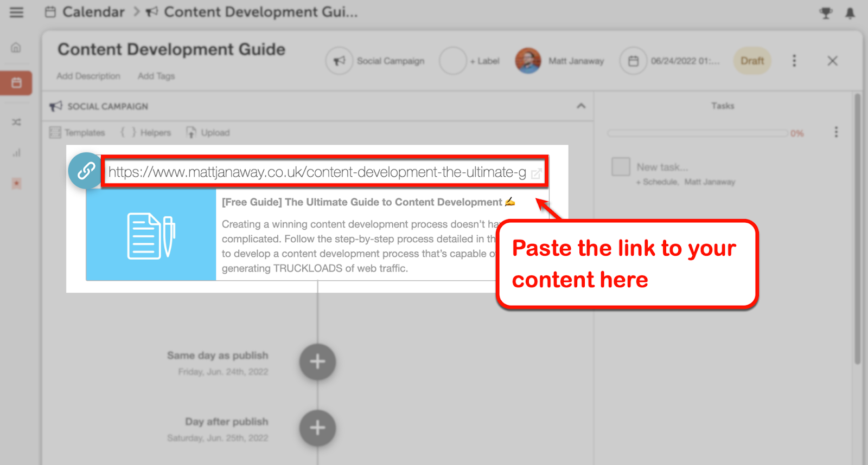Click the New task input field
Screen dimensions: 868x465
(x=662, y=167)
